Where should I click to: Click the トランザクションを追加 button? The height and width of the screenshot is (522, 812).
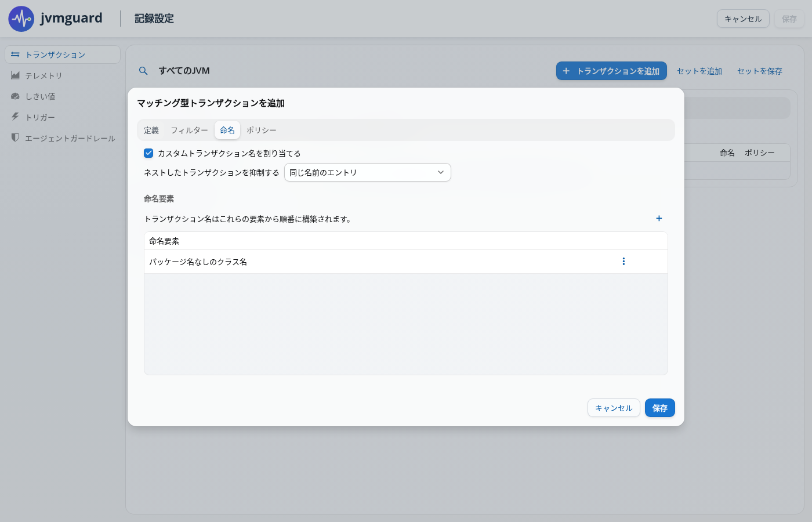(611, 71)
